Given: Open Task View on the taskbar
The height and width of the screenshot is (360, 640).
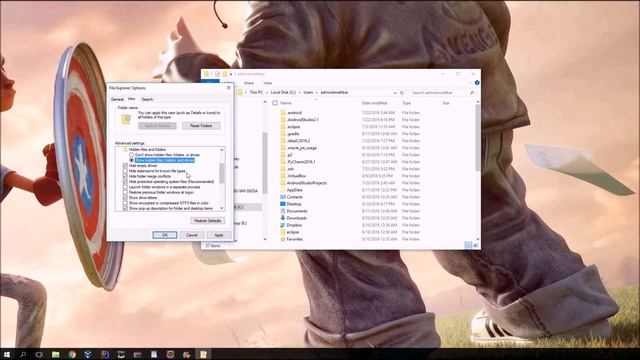Looking at the screenshot, I should pos(39,354).
